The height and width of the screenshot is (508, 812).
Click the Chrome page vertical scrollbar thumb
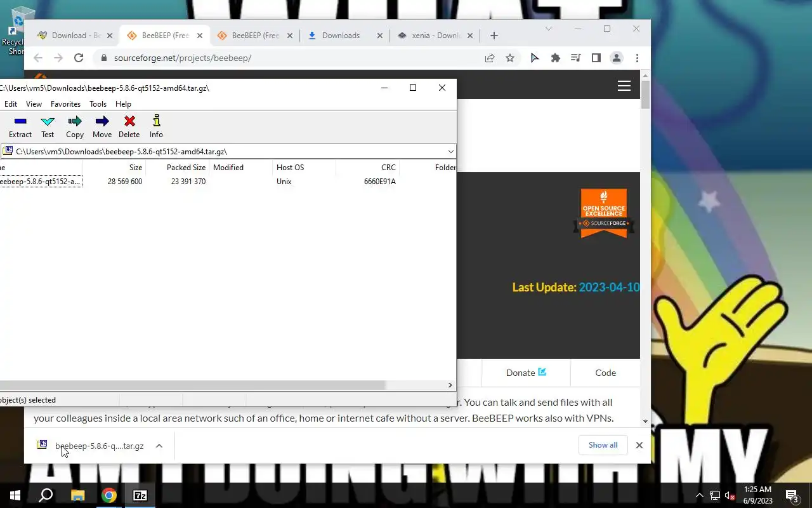point(645,95)
